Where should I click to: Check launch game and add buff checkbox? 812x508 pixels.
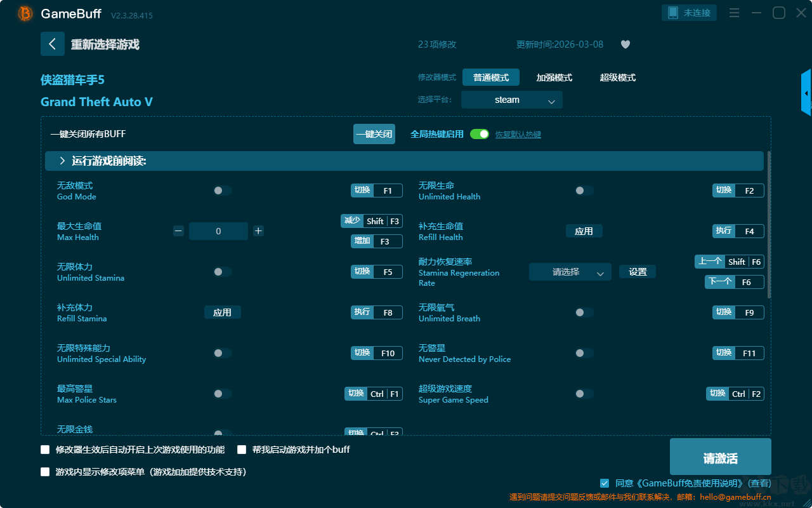[x=242, y=450]
